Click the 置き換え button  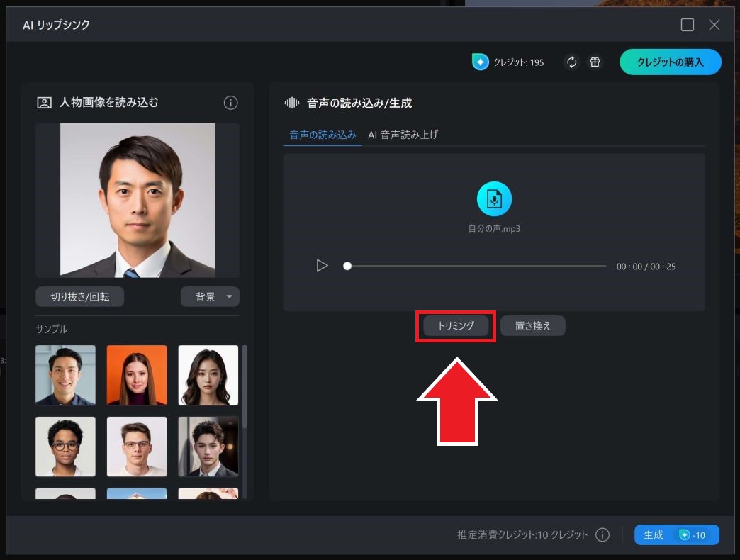tap(533, 325)
